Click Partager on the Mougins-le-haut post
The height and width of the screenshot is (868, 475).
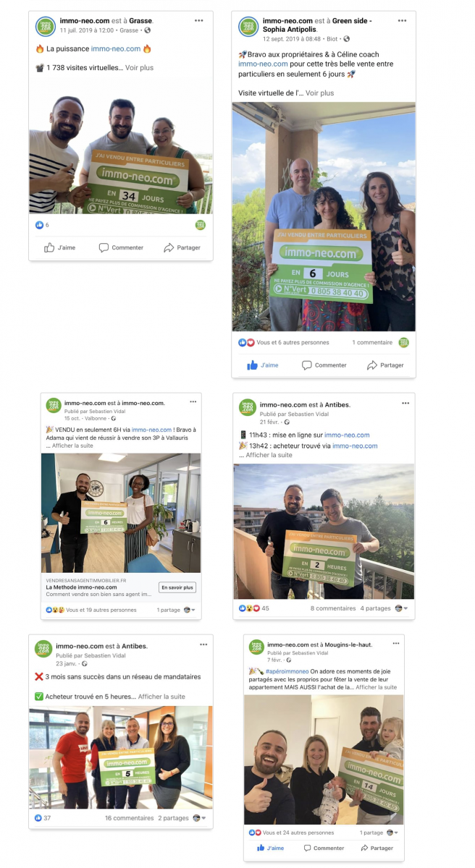[376, 848]
